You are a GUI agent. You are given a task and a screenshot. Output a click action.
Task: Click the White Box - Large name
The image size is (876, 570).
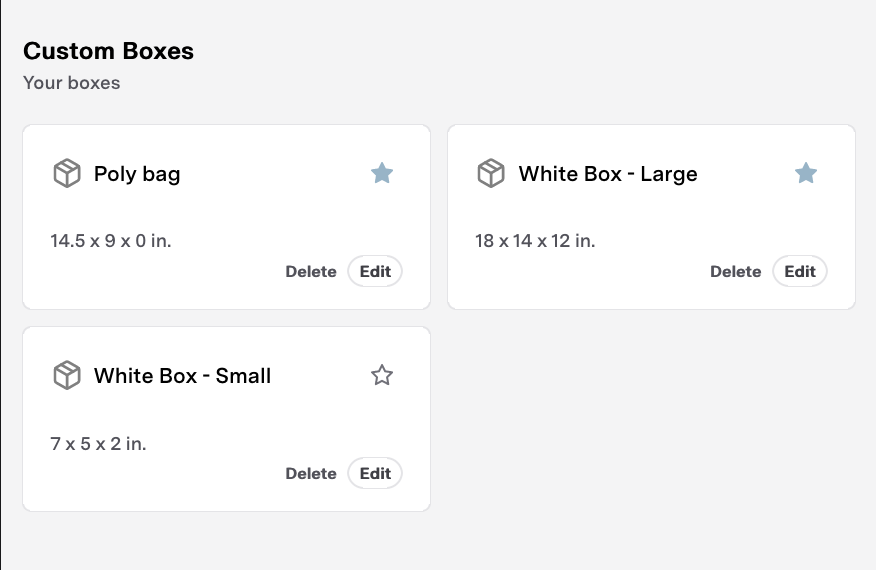pos(608,174)
